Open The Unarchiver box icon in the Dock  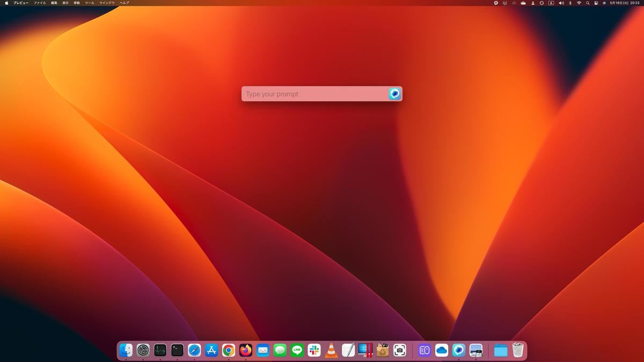(x=383, y=350)
